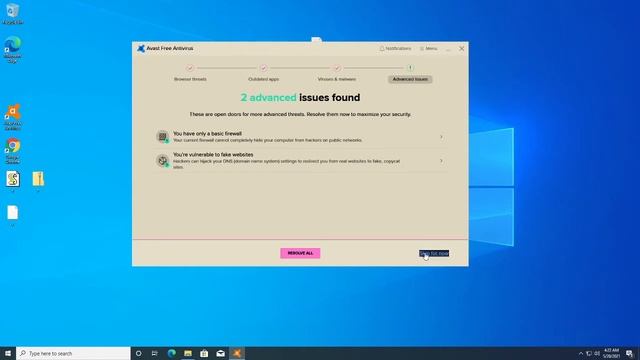Screen dimensions: 640x360
Task: Click 'You're vulnerable to fake websites' text
Action: coord(213,155)
